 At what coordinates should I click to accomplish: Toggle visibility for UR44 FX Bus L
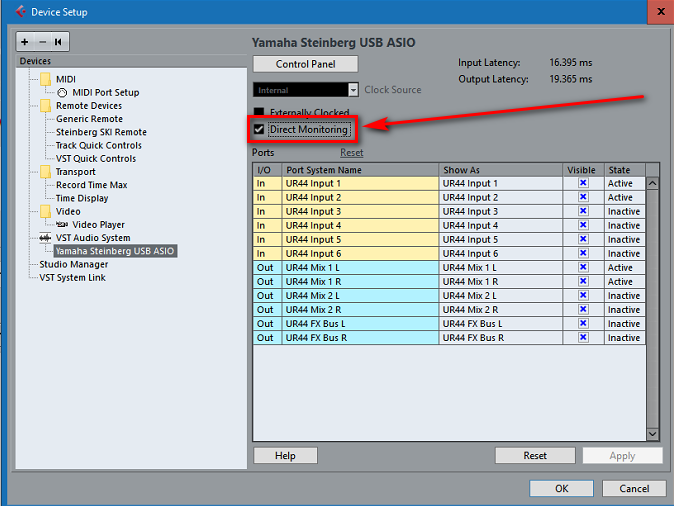pyautogui.click(x=583, y=323)
